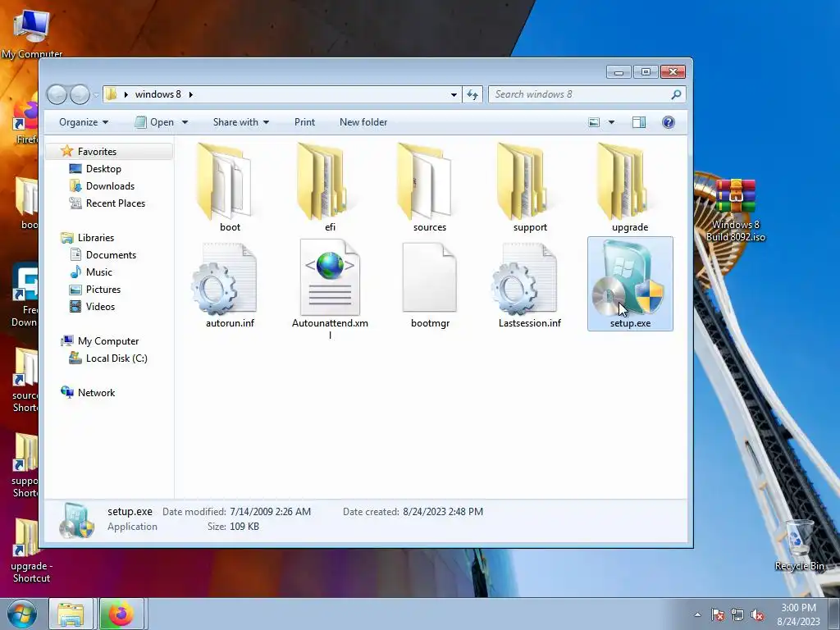The width and height of the screenshot is (840, 630).
Task: Click the Forward navigation arrow
Action: pyautogui.click(x=80, y=95)
